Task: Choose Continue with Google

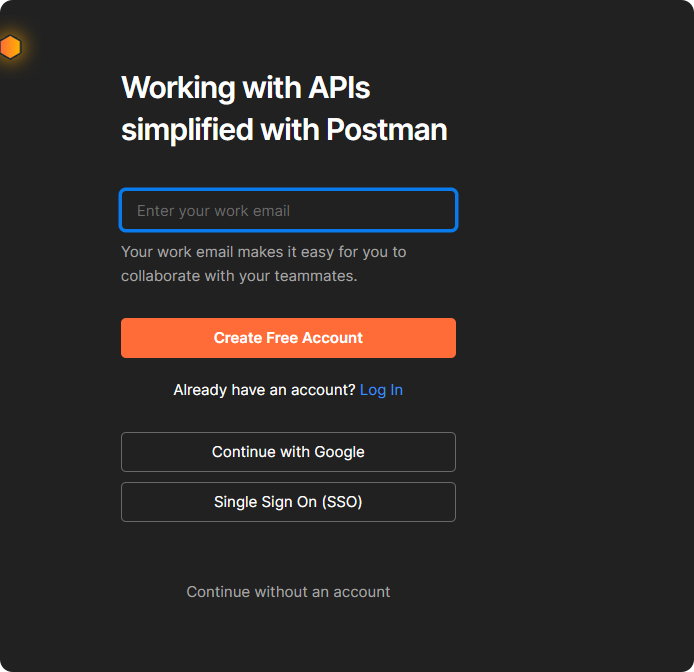Action: (x=288, y=452)
